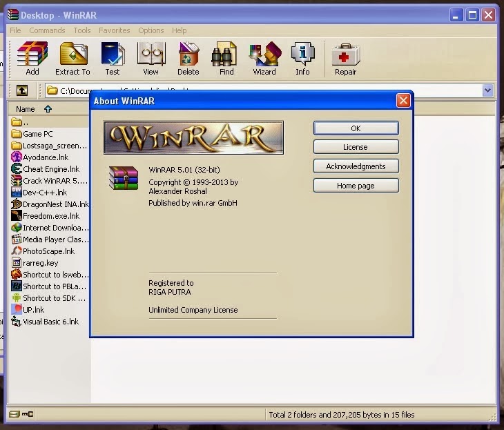Click the 'Total 2 folders' status text
The image size is (504, 430).
pyautogui.click(x=341, y=415)
